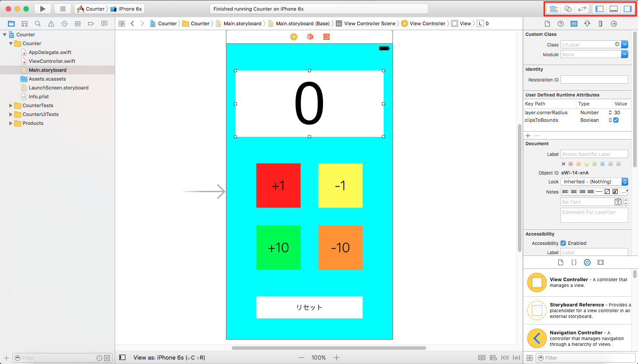
Task: Show the File Template library
Action: 560,262
